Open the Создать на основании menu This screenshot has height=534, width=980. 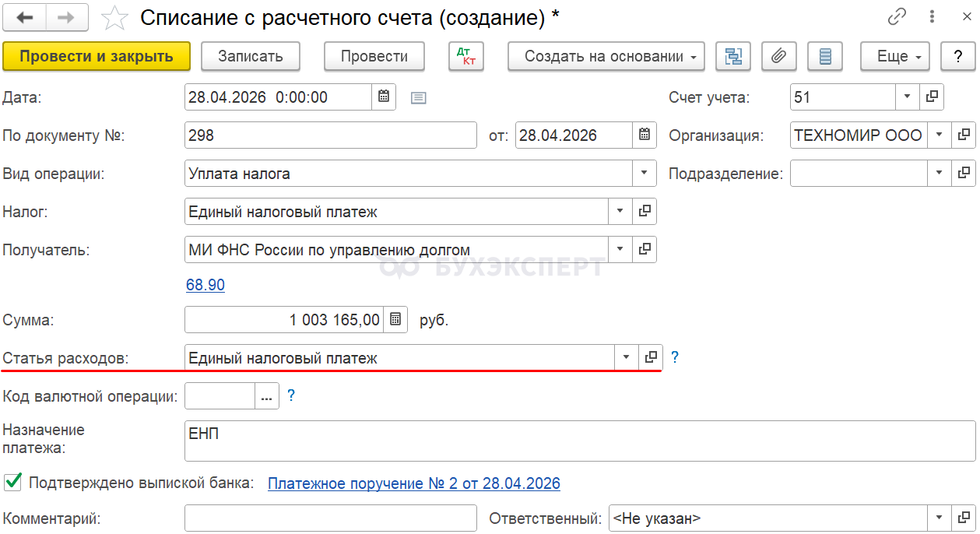pos(606,57)
